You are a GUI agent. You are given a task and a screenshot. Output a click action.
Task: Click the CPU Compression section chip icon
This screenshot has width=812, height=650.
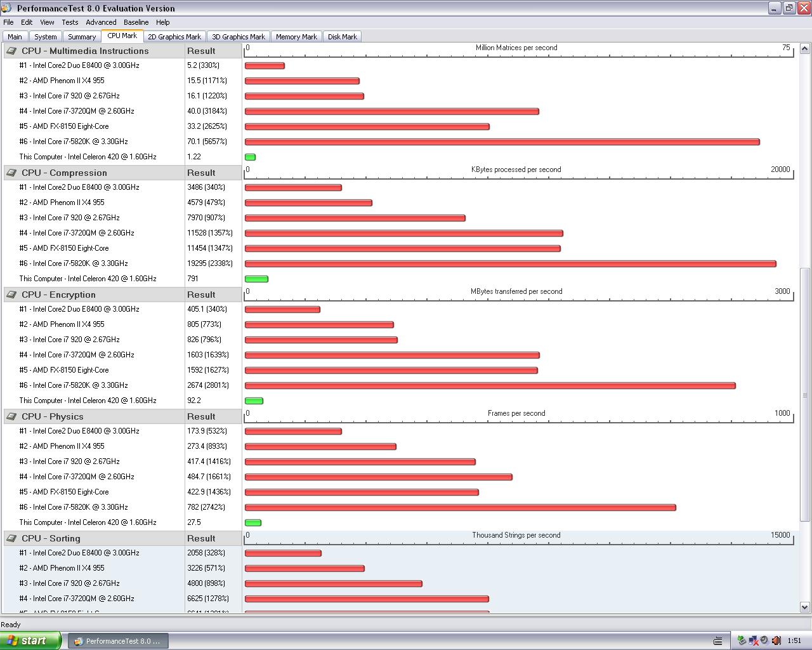click(11, 173)
